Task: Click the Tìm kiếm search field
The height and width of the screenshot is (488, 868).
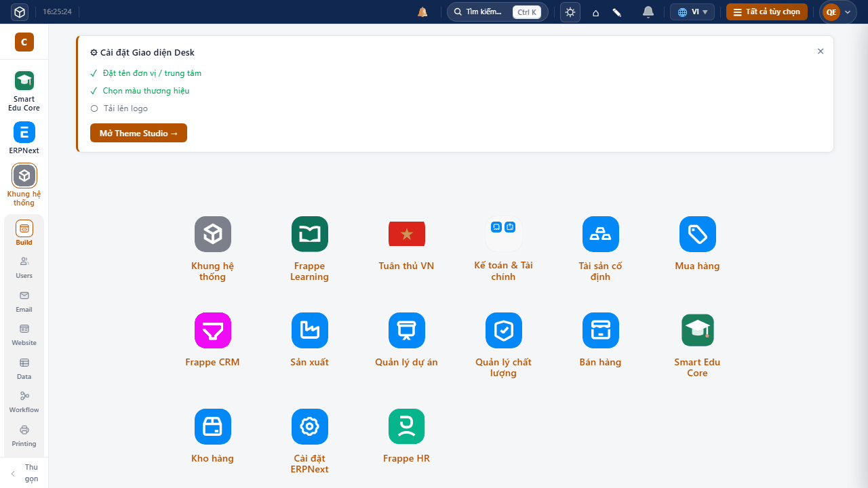Action: coord(498,12)
